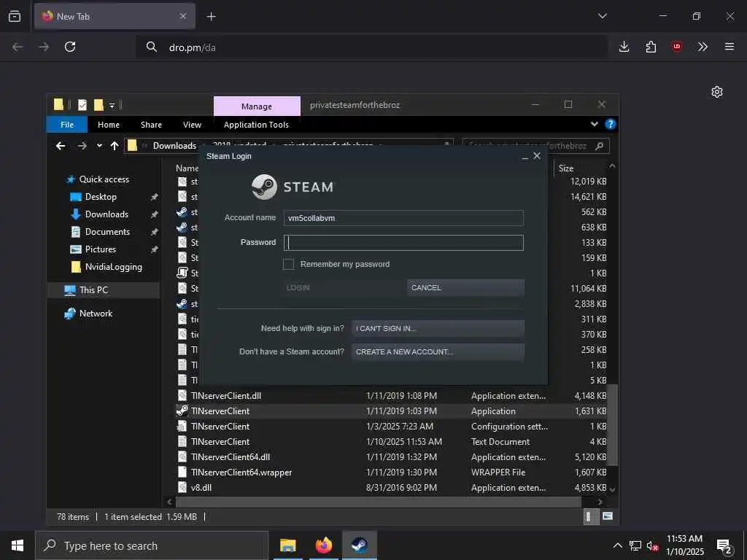
Task: Open the View ribbon tab
Action: [192, 125]
